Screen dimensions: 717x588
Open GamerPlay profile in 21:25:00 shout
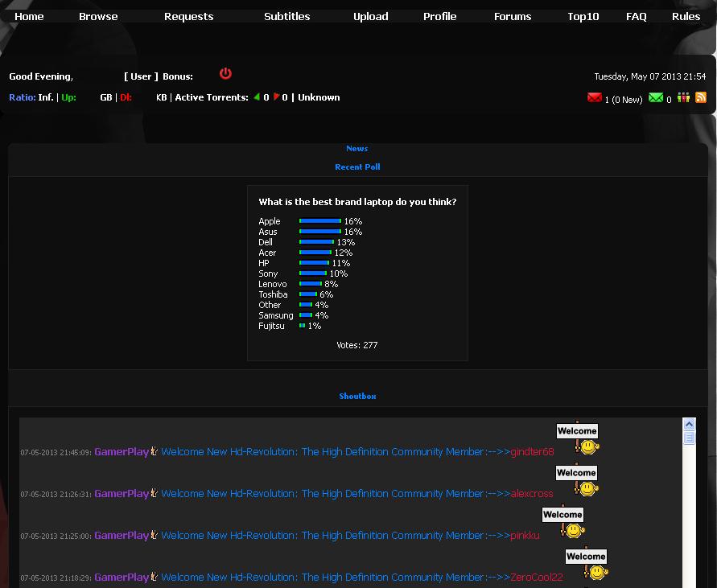[122, 536]
